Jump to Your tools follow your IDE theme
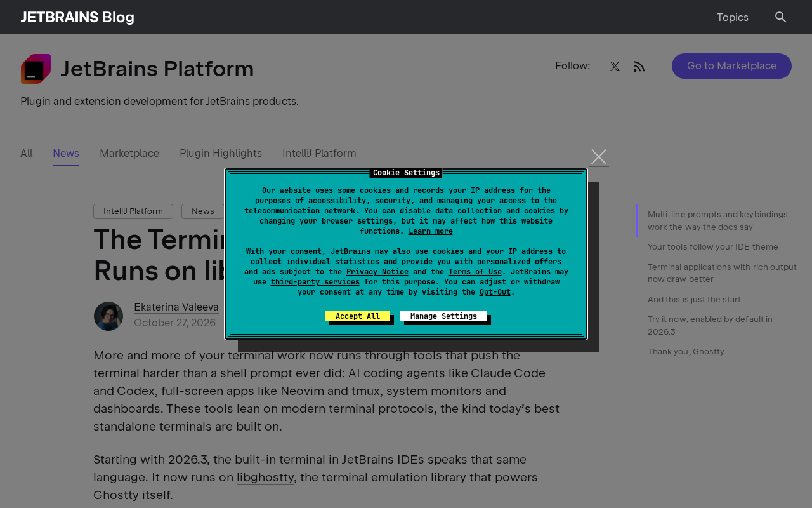The image size is (812, 508). point(713,246)
